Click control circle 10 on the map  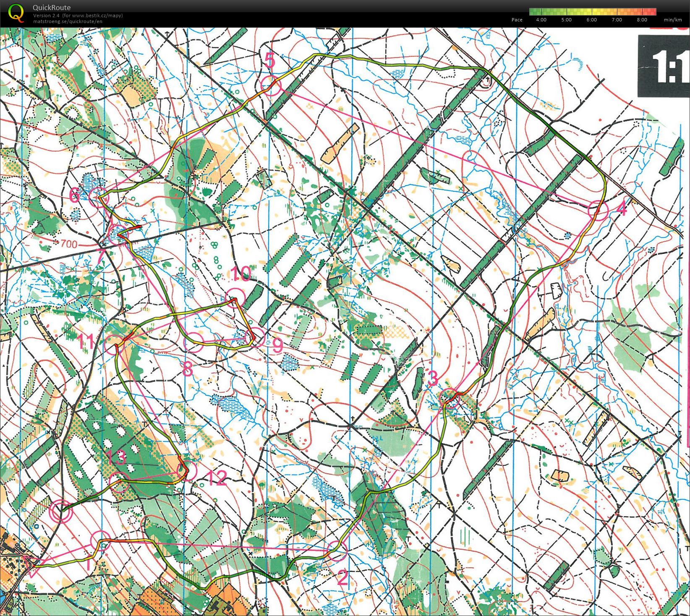click(x=235, y=298)
